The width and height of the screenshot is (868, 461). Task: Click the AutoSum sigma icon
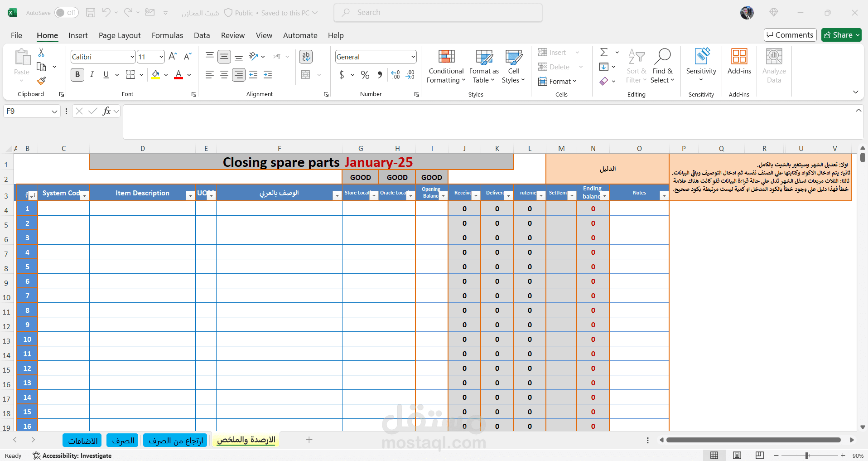coord(604,53)
